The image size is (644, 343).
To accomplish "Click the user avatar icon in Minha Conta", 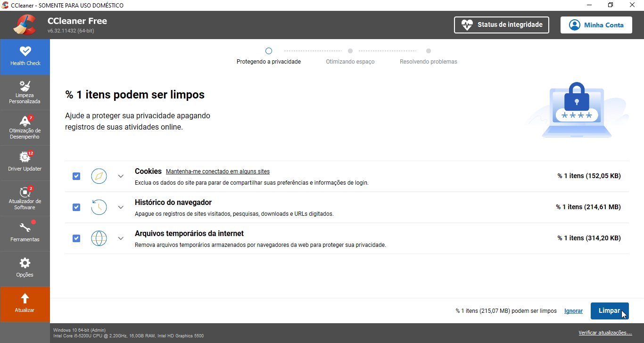I will tap(574, 25).
